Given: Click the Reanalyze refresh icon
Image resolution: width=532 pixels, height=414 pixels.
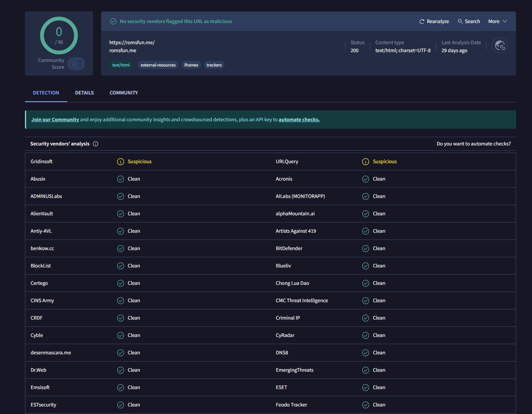Looking at the screenshot, I should coord(422,22).
